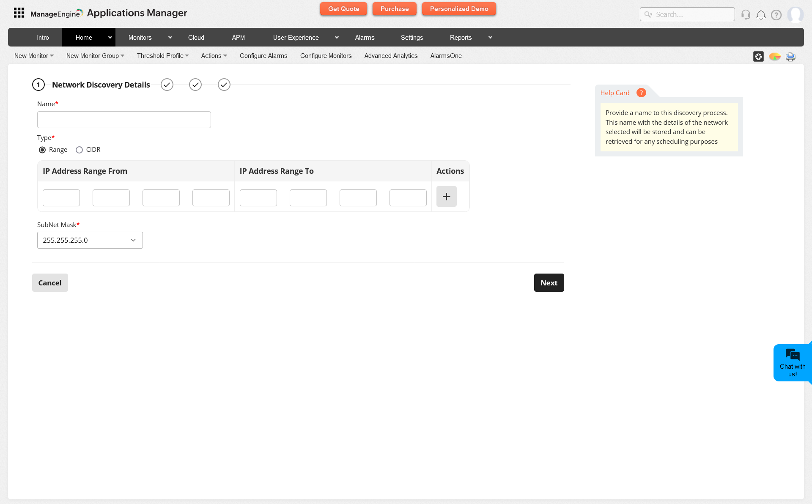Select the Range radio button

click(x=42, y=150)
